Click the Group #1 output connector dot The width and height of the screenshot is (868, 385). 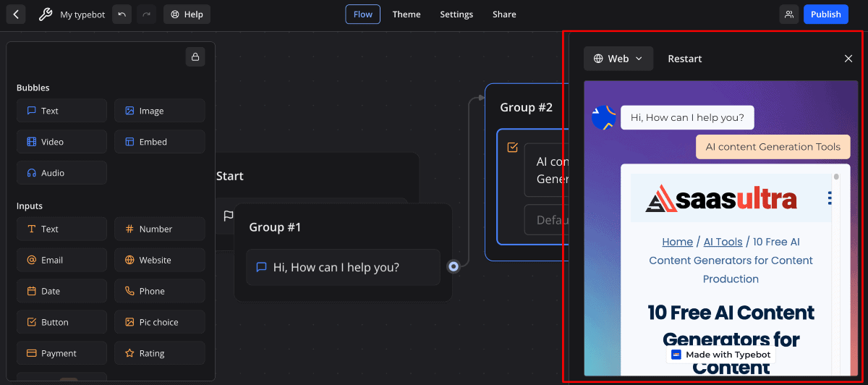[454, 266]
